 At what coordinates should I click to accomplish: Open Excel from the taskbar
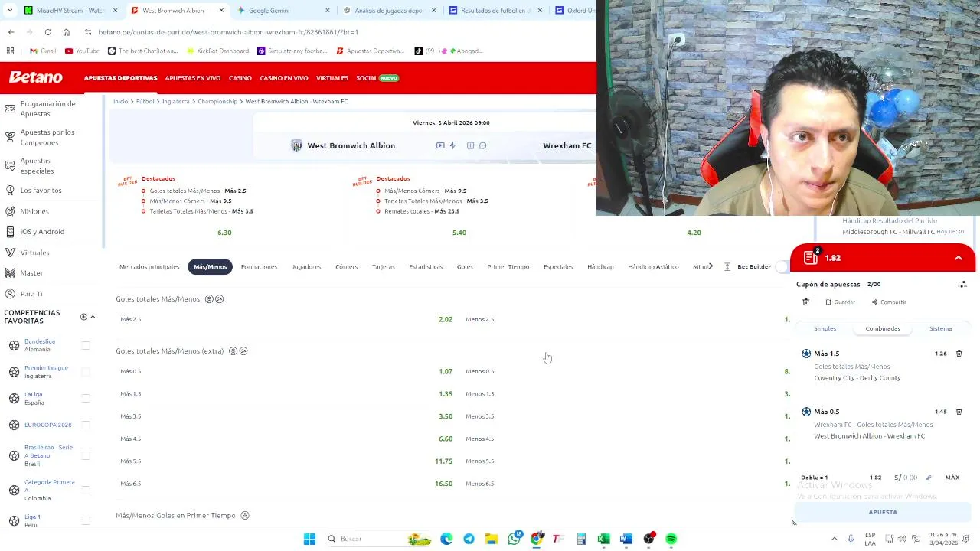click(x=603, y=539)
